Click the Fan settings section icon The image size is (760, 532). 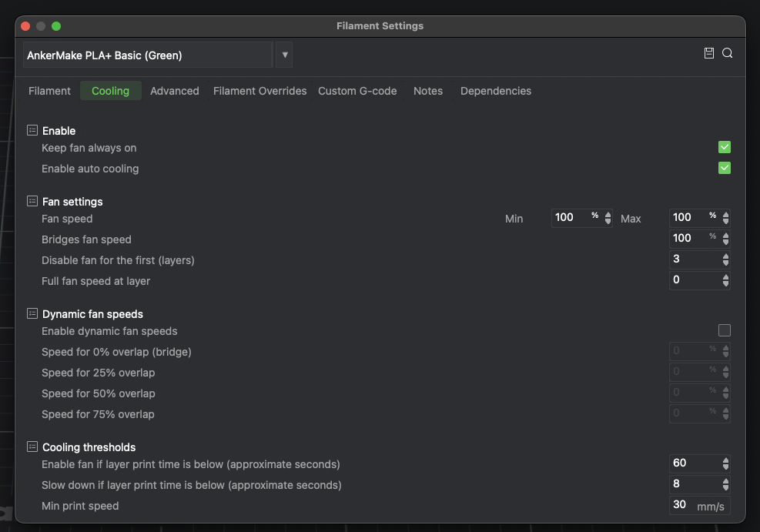32,201
